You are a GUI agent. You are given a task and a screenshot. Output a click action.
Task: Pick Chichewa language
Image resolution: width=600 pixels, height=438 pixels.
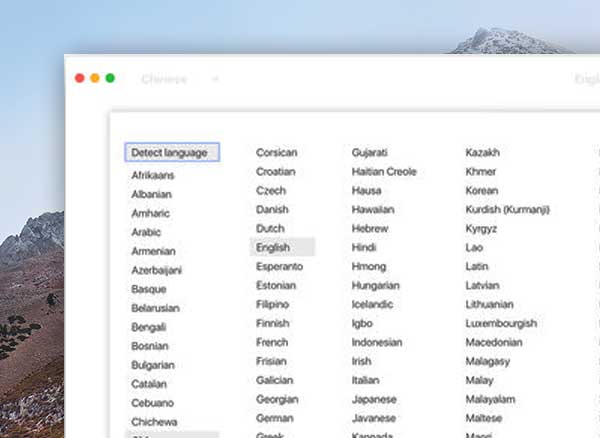(154, 422)
